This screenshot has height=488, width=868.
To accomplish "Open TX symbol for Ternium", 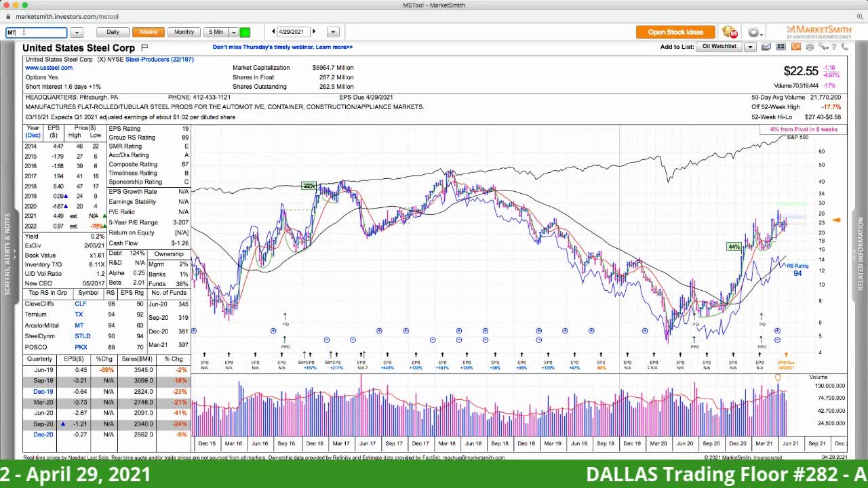I will point(79,314).
